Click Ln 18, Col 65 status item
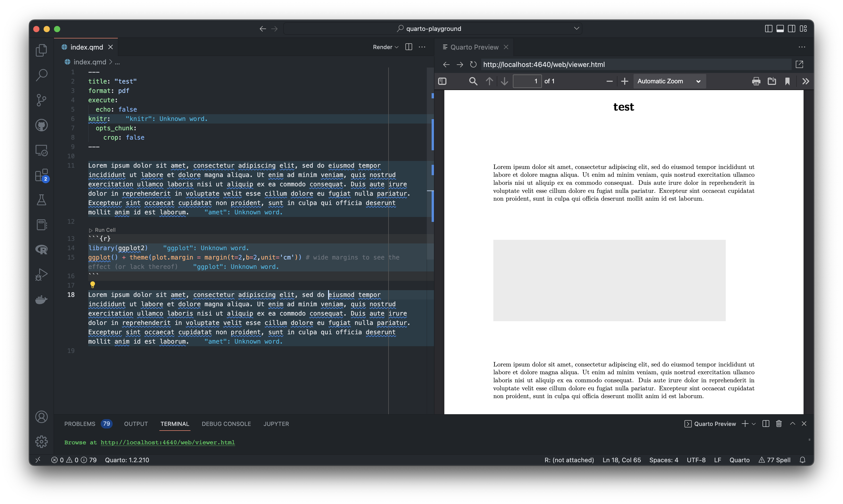This screenshot has height=504, width=843. pos(622,460)
